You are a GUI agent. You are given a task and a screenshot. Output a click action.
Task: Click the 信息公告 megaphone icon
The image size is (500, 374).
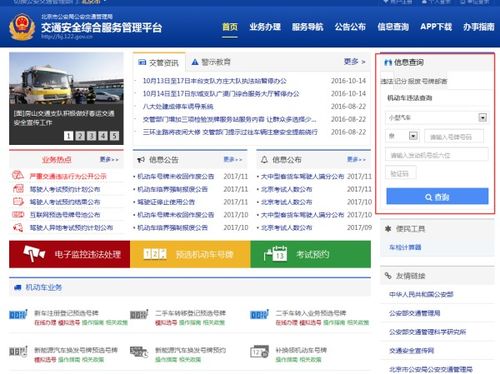pyautogui.click(x=141, y=160)
